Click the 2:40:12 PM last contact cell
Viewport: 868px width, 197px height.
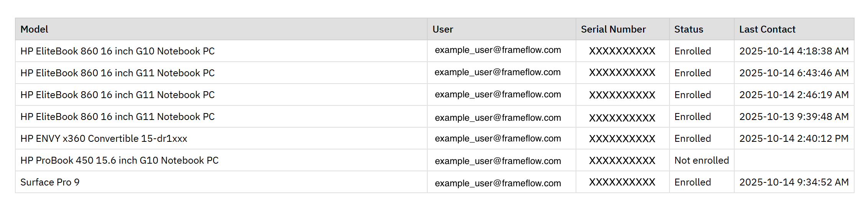point(794,138)
